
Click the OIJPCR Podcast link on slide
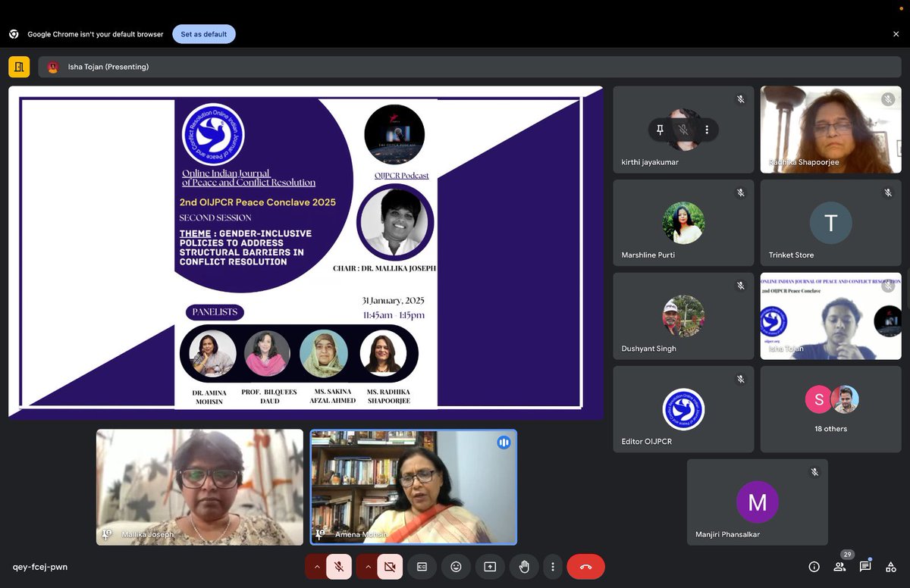[x=401, y=175]
